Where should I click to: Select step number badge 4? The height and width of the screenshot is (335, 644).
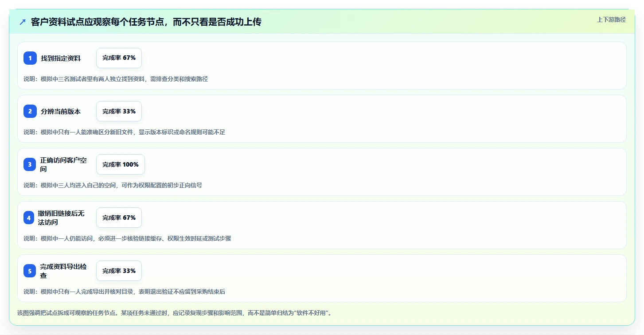(x=29, y=218)
